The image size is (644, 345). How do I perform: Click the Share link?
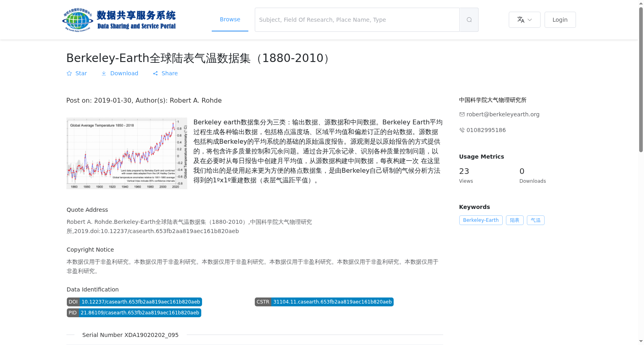pyautogui.click(x=165, y=73)
